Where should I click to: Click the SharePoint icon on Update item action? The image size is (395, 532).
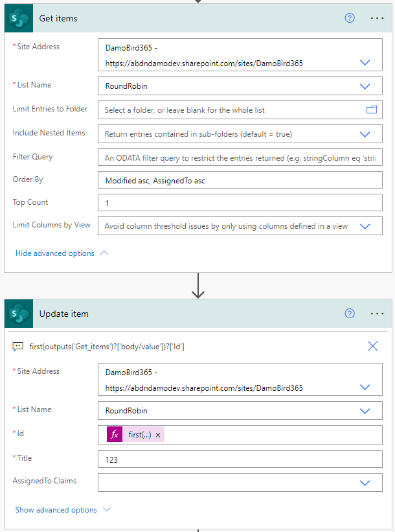(18, 314)
